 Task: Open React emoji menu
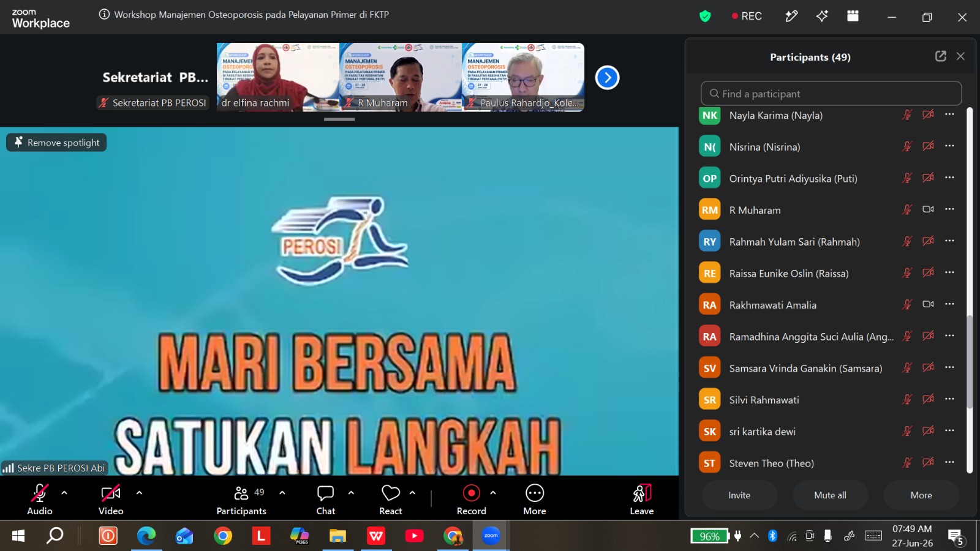[x=391, y=499]
